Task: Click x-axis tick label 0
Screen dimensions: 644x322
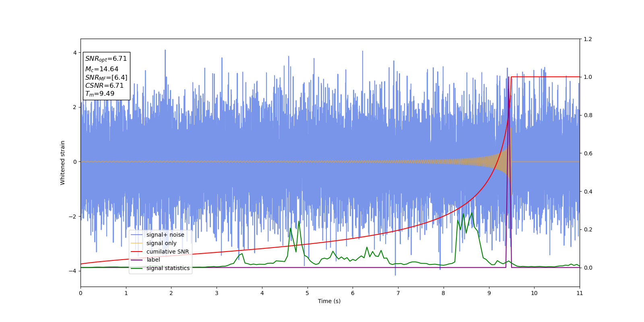Action: 80,293
